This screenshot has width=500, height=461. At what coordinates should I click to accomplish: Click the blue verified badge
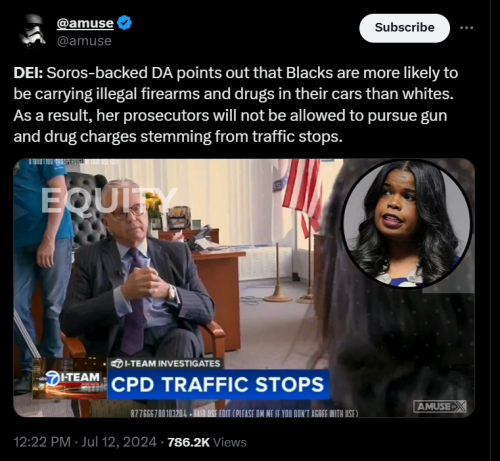(125, 23)
